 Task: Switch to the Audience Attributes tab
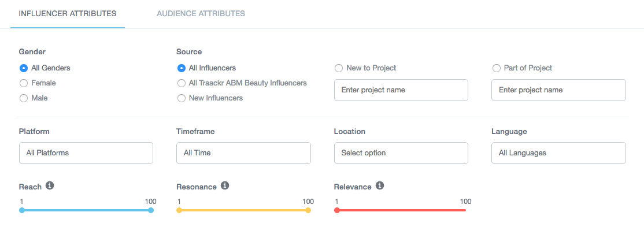click(x=201, y=13)
